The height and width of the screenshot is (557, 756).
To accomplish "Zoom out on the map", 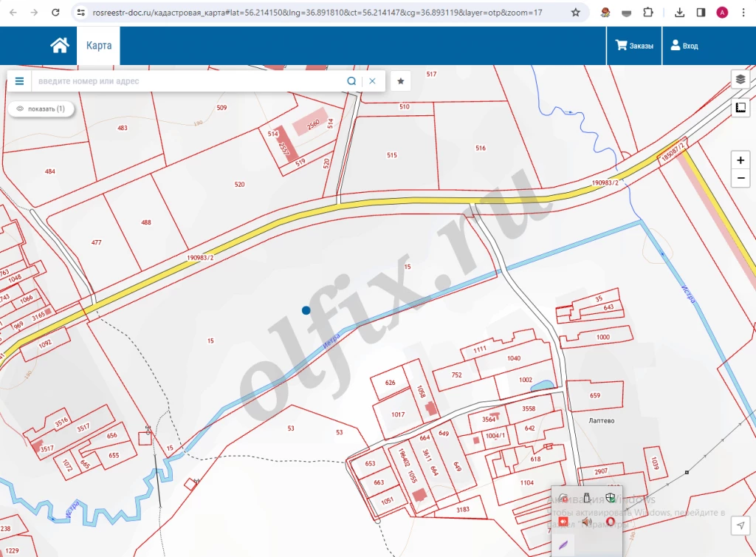I will pyautogui.click(x=740, y=178).
